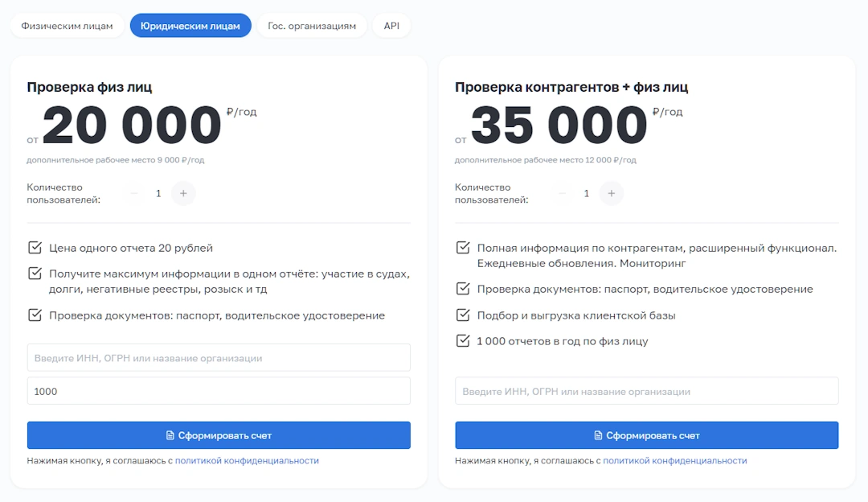
Task: Select the users count value showing '1' left card
Action: coord(158,193)
